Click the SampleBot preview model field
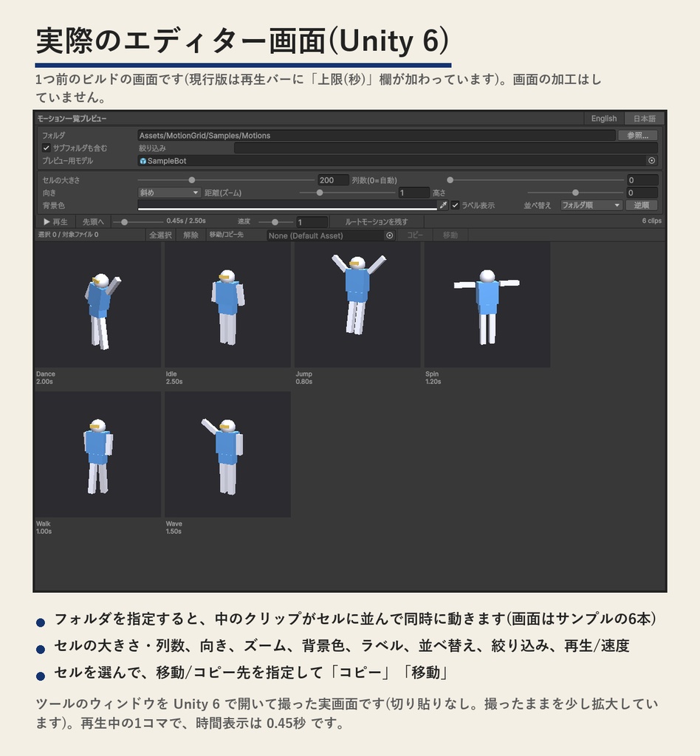Screen dimensions: 700x756 398,160
